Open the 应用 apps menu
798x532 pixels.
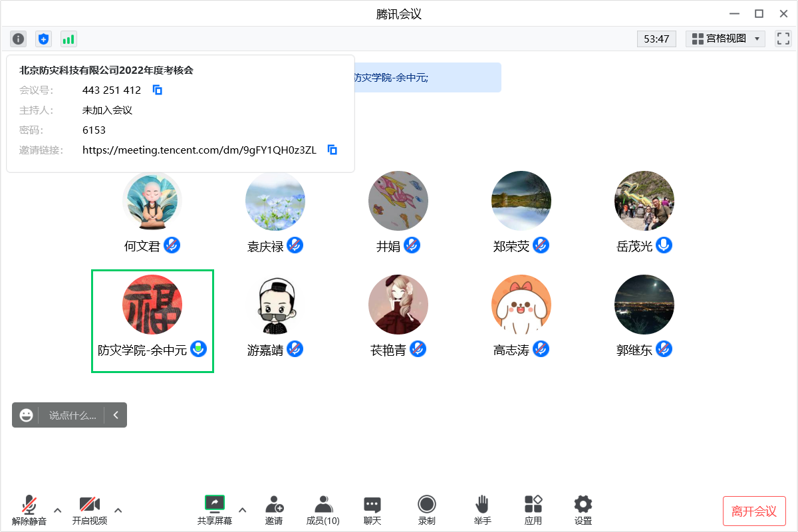[x=533, y=511]
